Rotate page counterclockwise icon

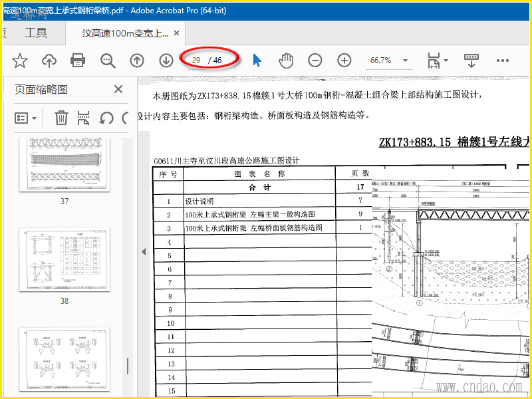pos(106,118)
